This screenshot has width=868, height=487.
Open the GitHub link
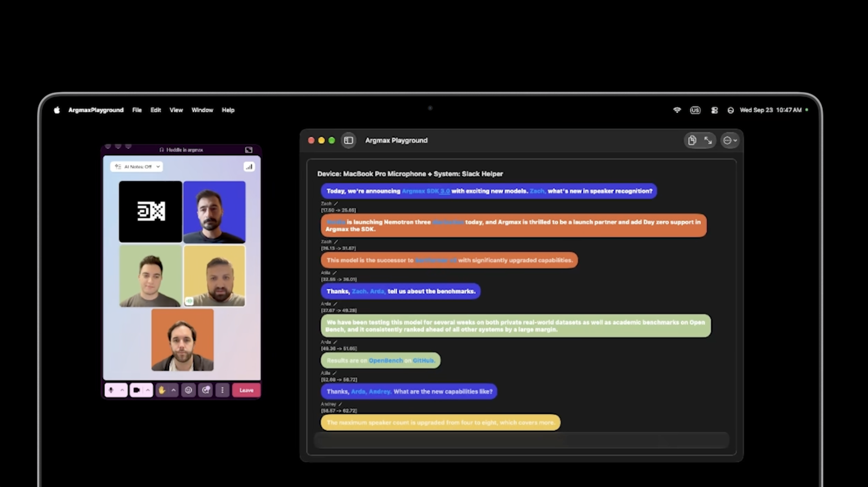click(424, 360)
